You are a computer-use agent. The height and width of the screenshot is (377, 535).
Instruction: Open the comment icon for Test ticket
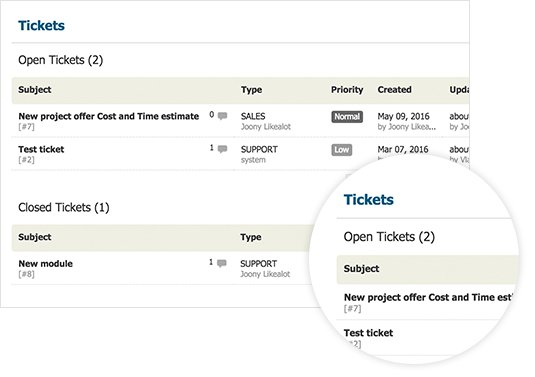point(222,149)
